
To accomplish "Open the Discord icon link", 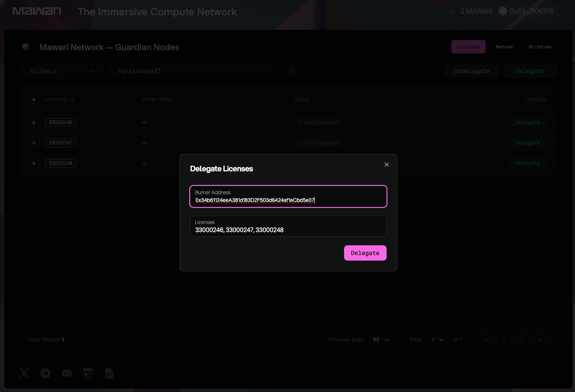I will [67, 373].
